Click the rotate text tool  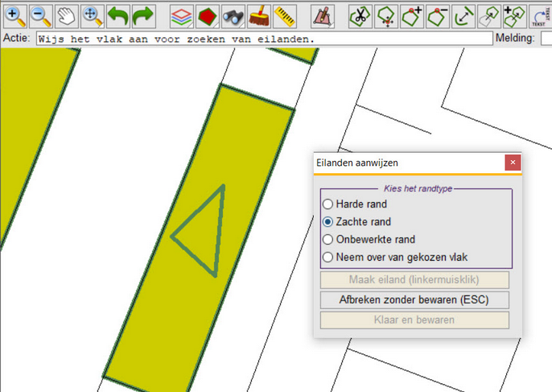[541, 16]
